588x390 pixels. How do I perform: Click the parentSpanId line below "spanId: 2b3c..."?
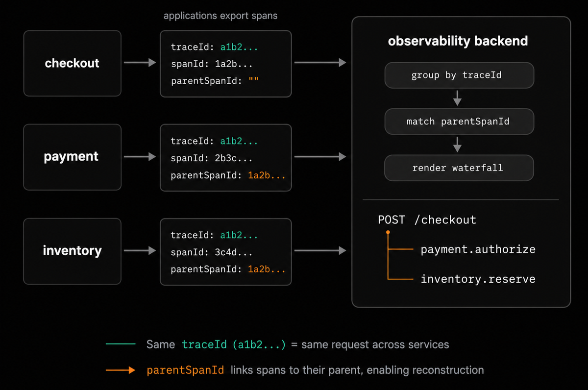(x=228, y=175)
